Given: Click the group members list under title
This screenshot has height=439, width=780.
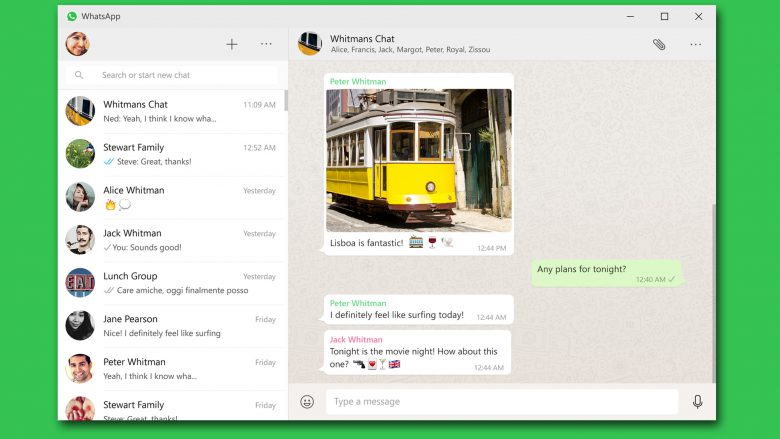Looking at the screenshot, I should (x=410, y=50).
